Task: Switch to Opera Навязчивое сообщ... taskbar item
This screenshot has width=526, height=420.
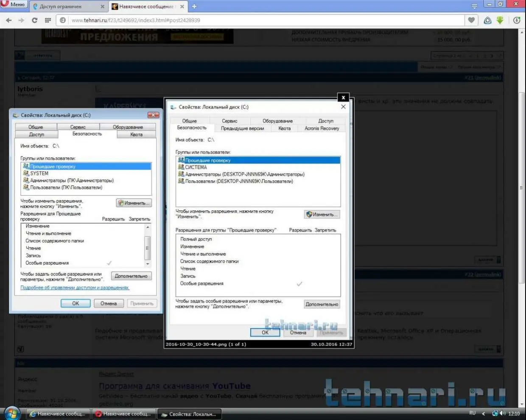Action: [x=124, y=414]
